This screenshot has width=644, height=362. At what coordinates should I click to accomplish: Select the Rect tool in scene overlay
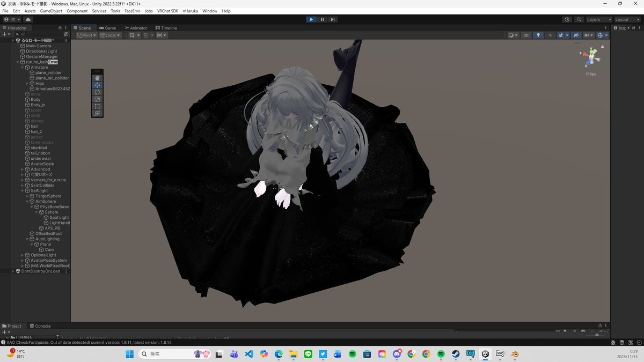click(97, 106)
